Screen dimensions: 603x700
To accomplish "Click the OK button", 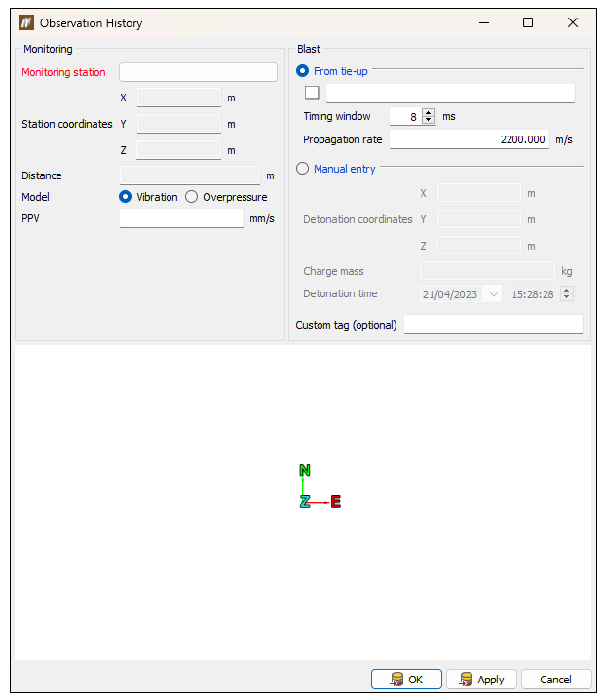I will [406, 679].
